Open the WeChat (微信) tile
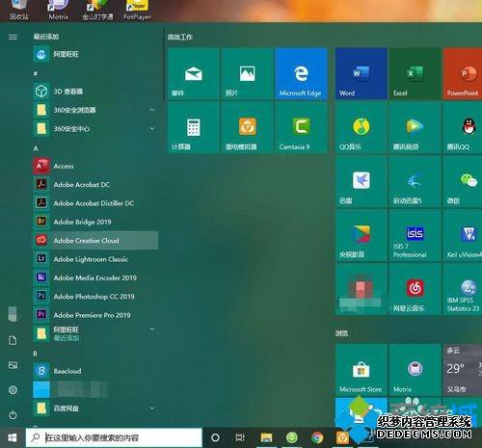482x448 pixels. click(463, 181)
